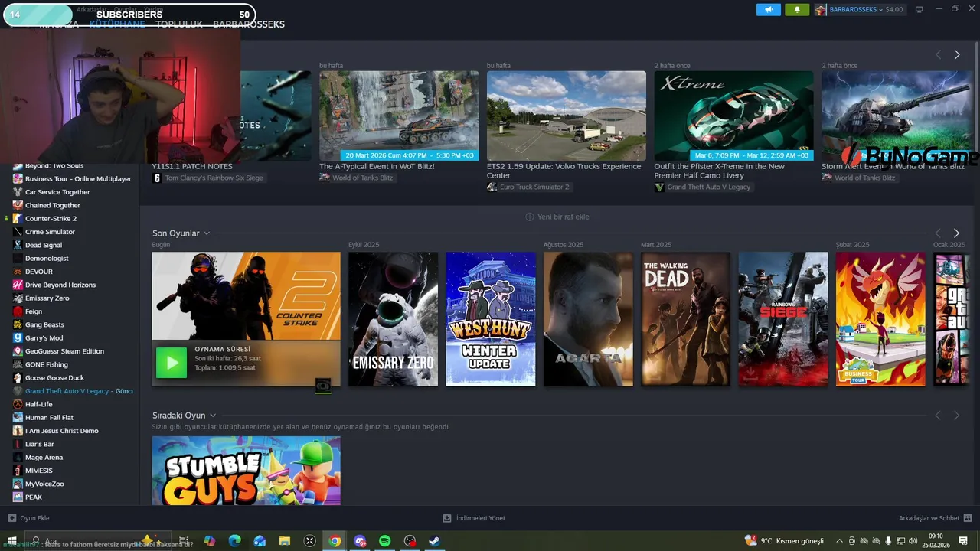980x551 pixels.
Task: Click Gang Beasts icon in sidebar
Action: tap(18, 324)
